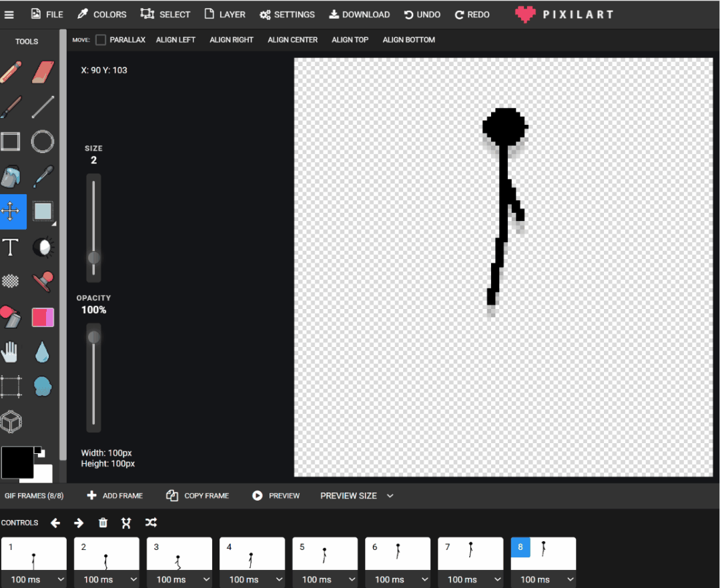Open frame 1 duration dropdown
Viewport: 720px width, 588px height.
coord(34,580)
